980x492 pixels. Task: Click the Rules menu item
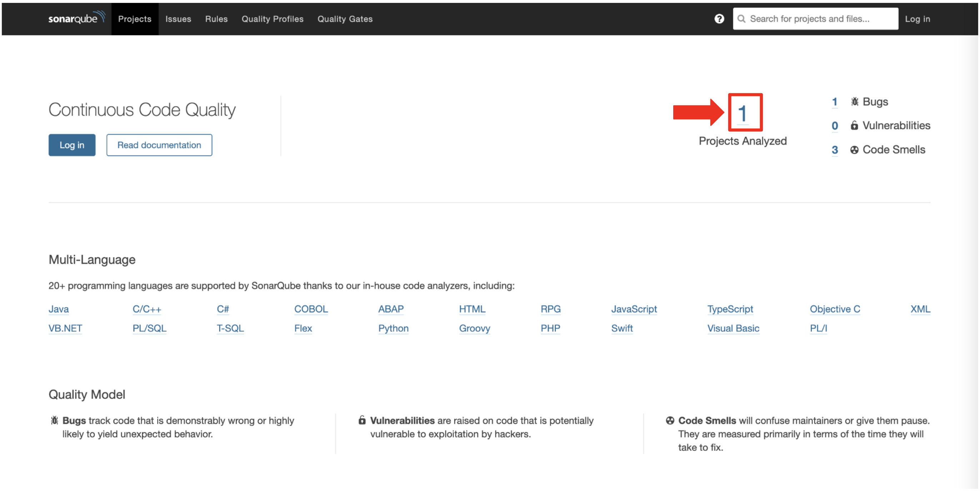(x=216, y=17)
